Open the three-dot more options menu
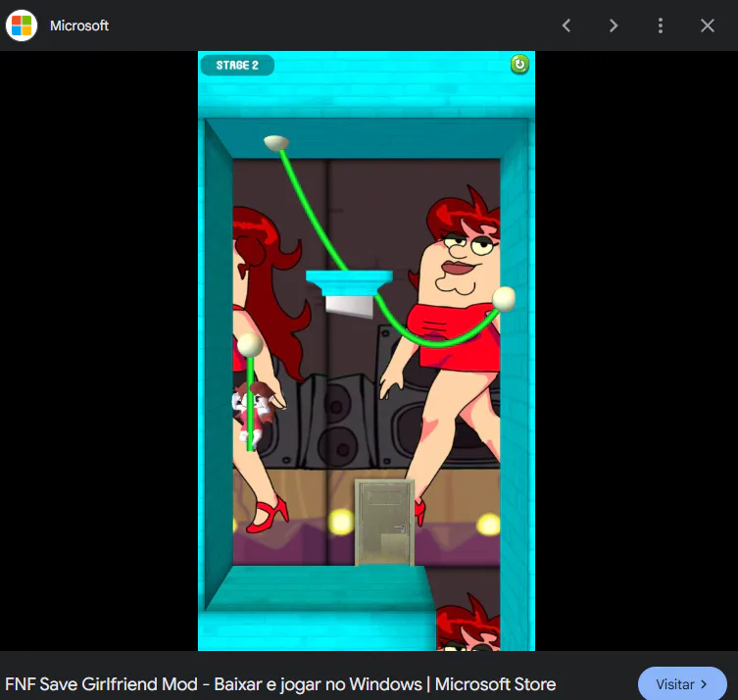This screenshot has width=738, height=700. pos(661,25)
